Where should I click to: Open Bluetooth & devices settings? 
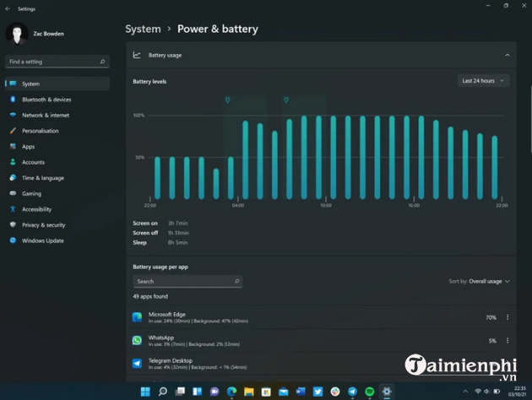[46, 100]
